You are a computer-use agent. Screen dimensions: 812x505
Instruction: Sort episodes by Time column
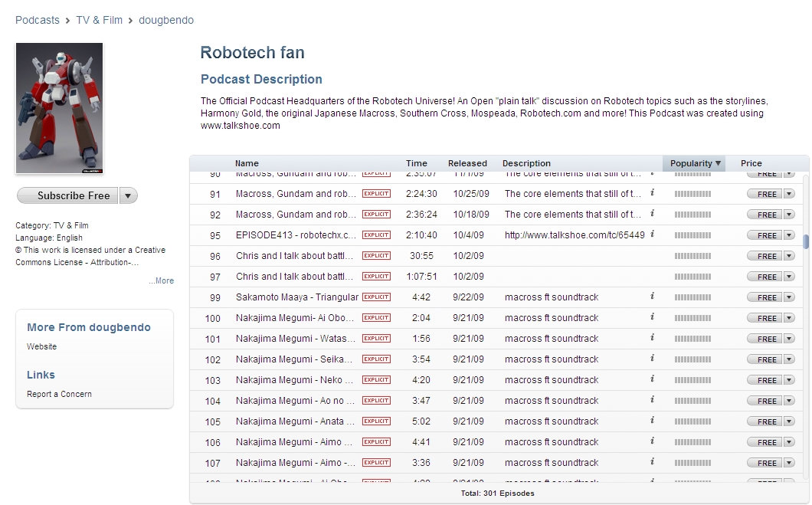417,163
